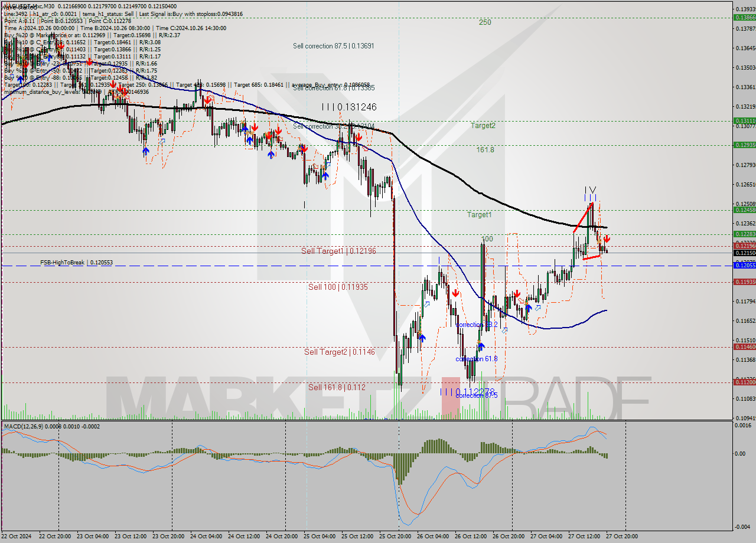
Task: Click the green 0.13111 price tag
Action: [745, 120]
